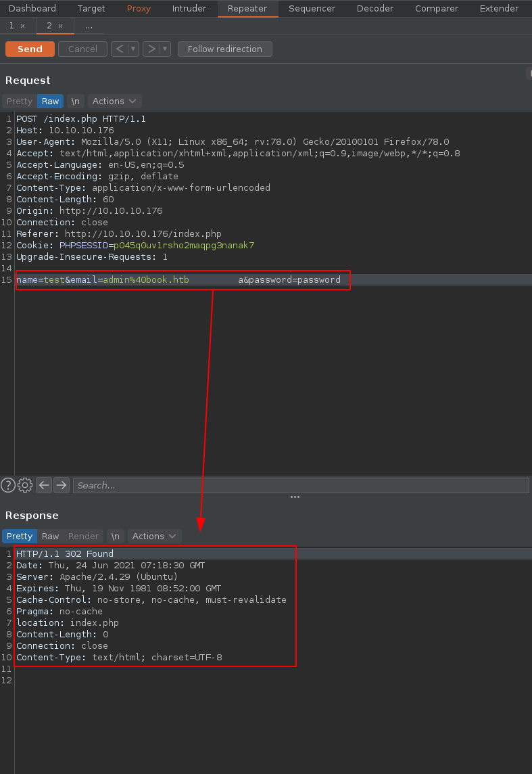The image size is (532, 774).
Task: Close Repeater tab 1
Action: [22, 26]
